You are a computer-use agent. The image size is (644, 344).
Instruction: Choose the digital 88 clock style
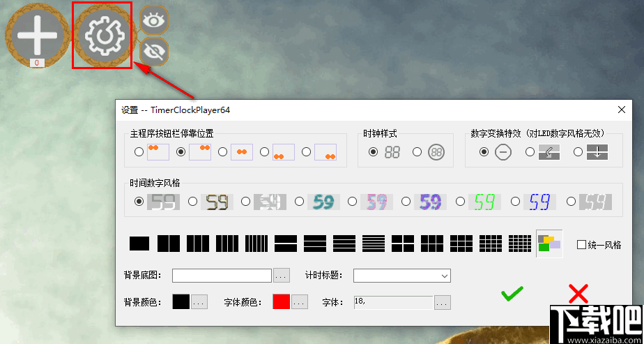(x=373, y=152)
